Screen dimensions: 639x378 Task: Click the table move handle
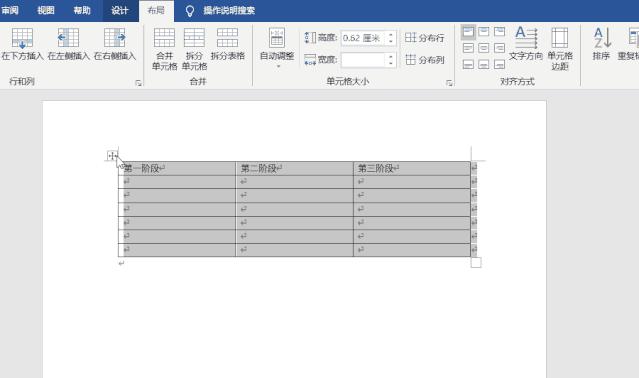coord(112,156)
